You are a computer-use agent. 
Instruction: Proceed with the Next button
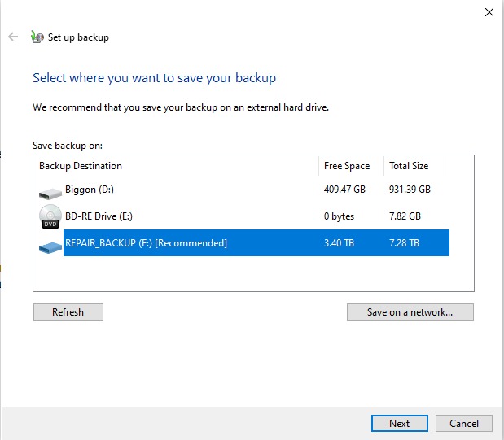(x=399, y=423)
